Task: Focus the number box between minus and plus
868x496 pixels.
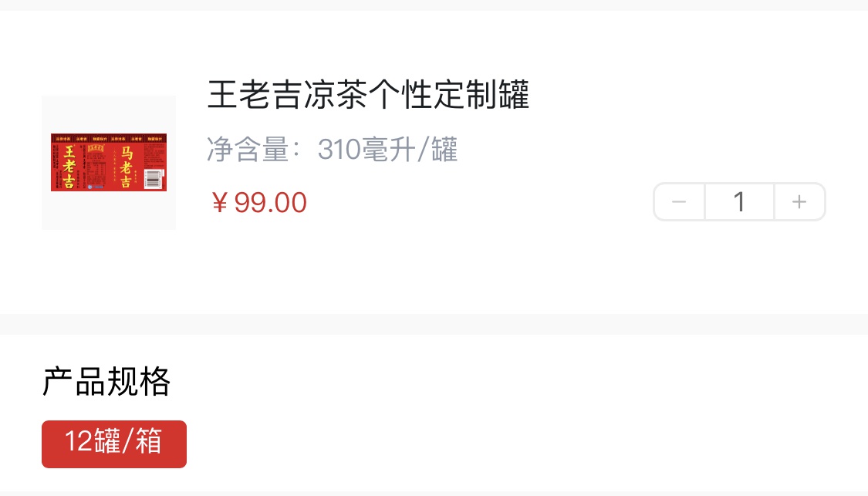Action: pos(739,202)
